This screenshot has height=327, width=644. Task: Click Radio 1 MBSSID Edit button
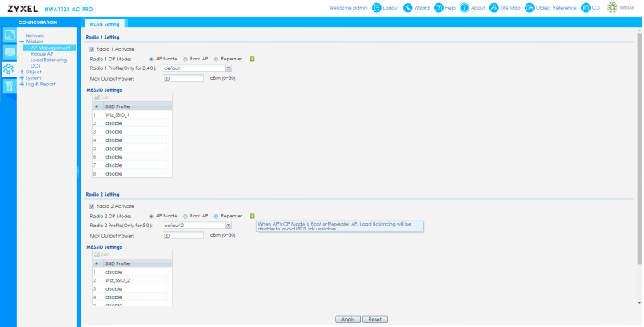(x=102, y=97)
